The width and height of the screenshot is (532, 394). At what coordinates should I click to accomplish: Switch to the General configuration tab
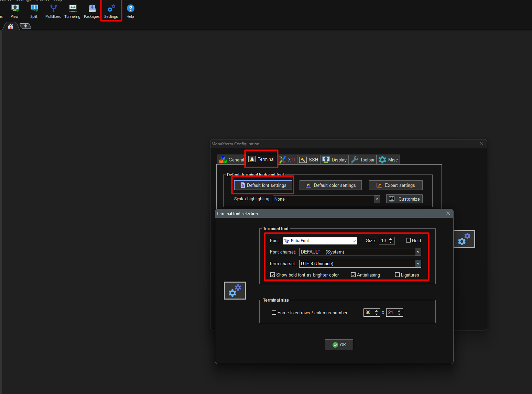tap(231, 160)
